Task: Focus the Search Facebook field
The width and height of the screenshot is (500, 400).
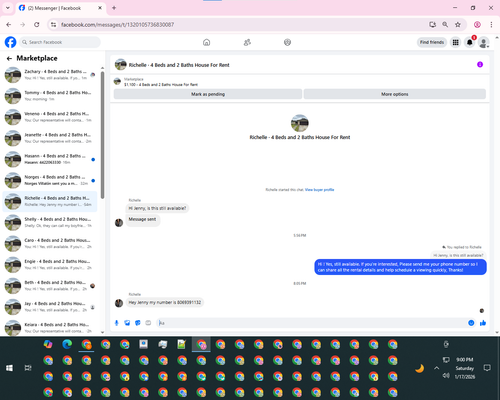Action: 60,42
